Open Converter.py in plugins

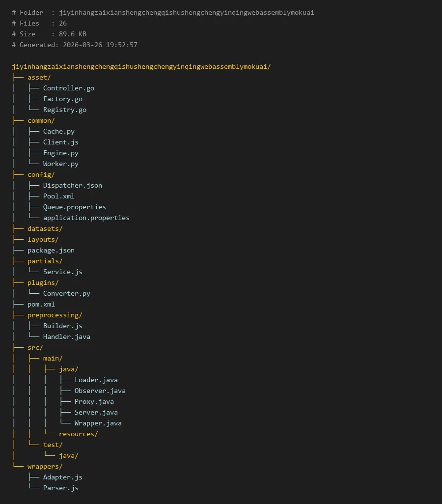pos(66,293)
